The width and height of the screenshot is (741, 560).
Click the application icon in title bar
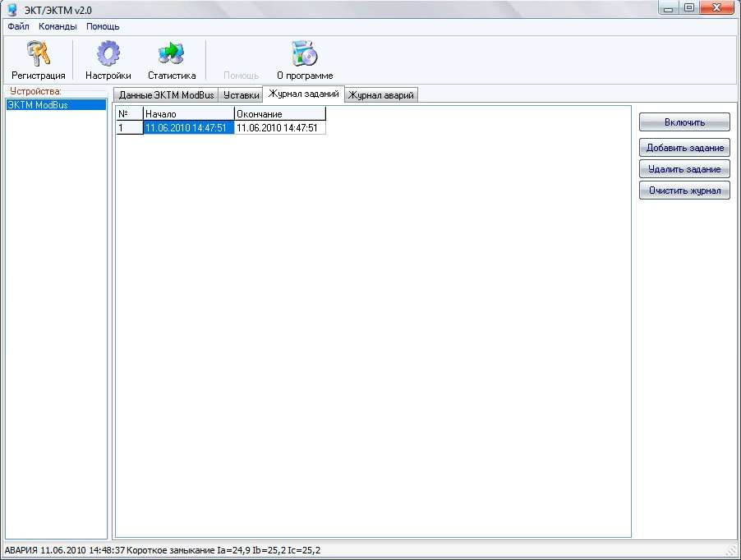12,9
